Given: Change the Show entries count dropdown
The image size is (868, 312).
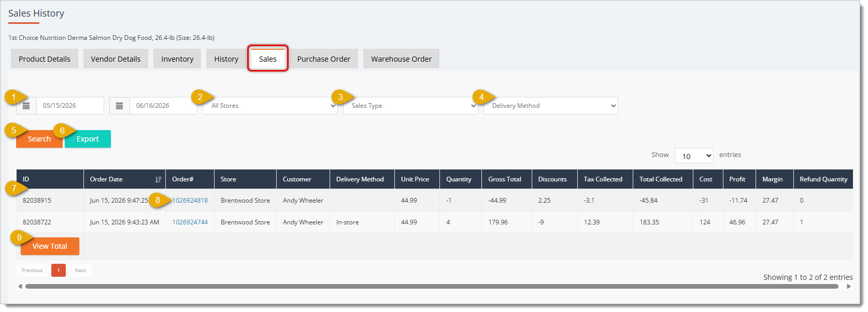Looking at the screenshot, I should (694, 155).
